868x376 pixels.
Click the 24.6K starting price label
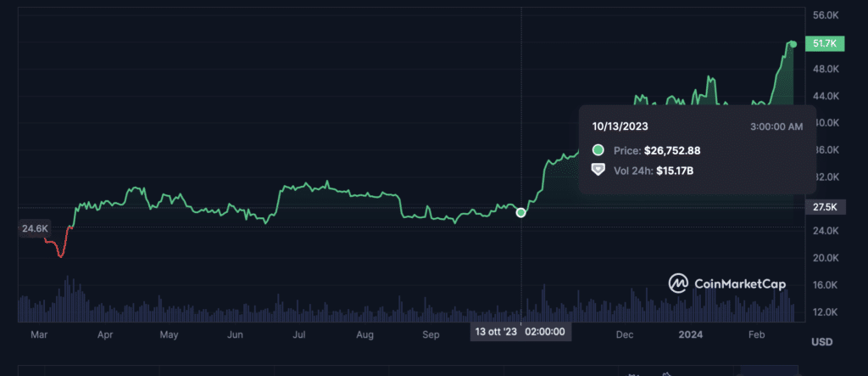pos(36,228)
